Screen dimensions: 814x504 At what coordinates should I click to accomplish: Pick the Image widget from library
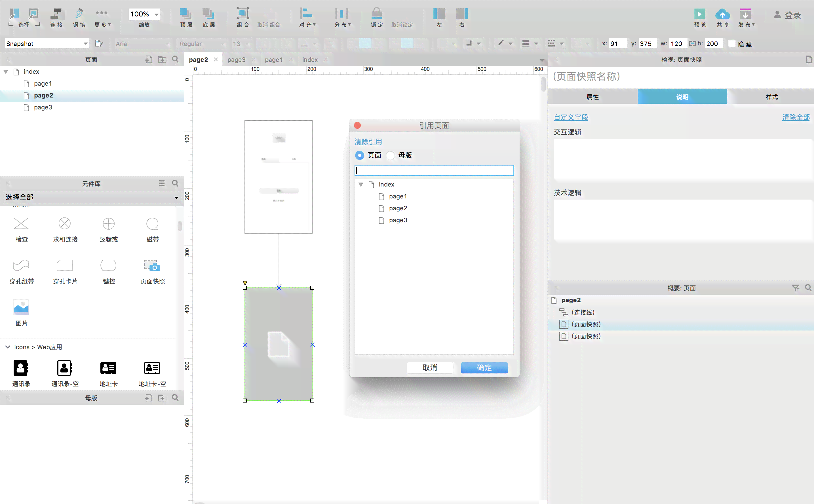pos(21,313)
